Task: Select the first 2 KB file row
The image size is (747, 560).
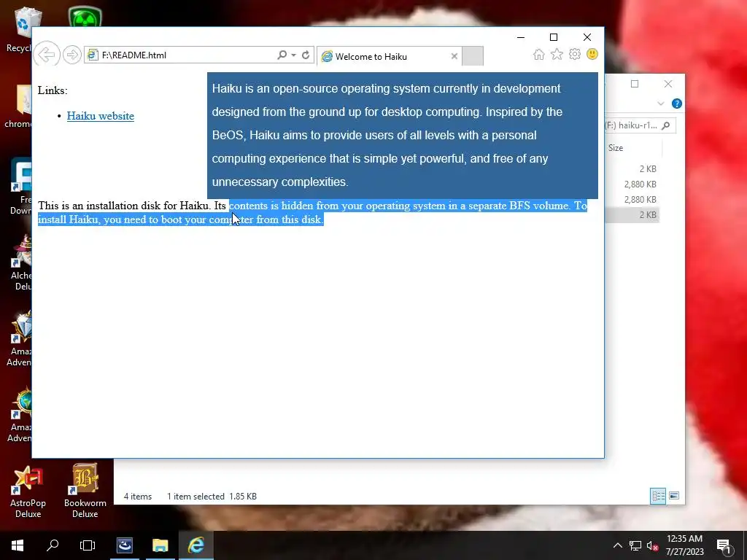Action: tap(632, 168)
